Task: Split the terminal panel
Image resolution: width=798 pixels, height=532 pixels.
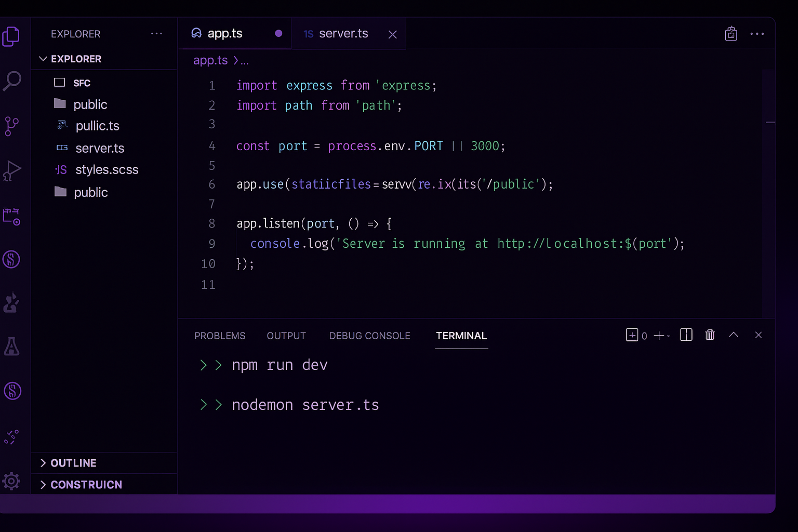Action: [686, 335]
